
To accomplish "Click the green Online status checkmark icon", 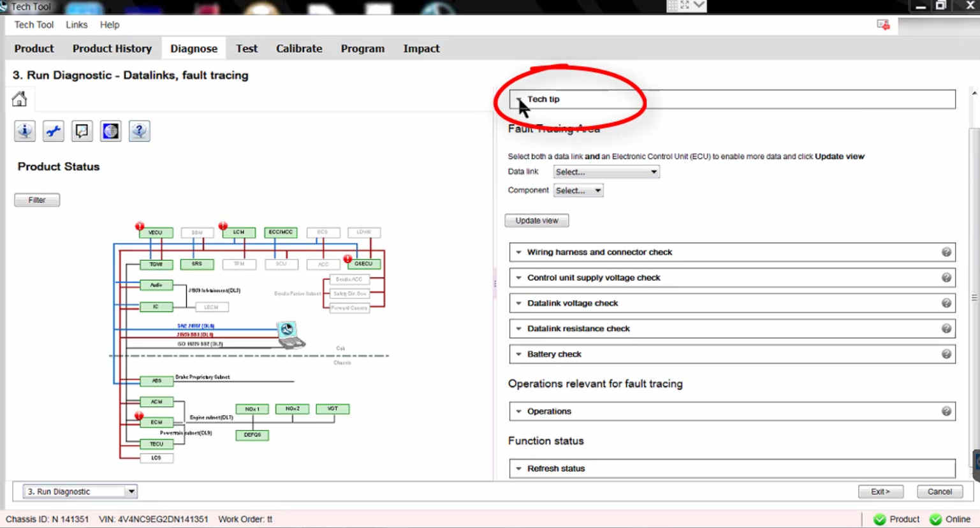I will 936,519.
